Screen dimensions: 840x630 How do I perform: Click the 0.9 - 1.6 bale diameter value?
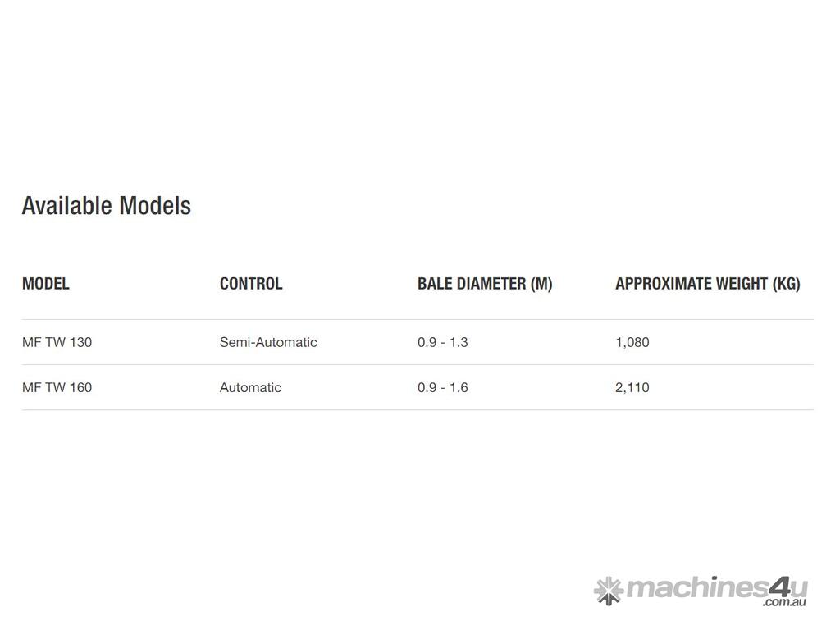point(443,387)
